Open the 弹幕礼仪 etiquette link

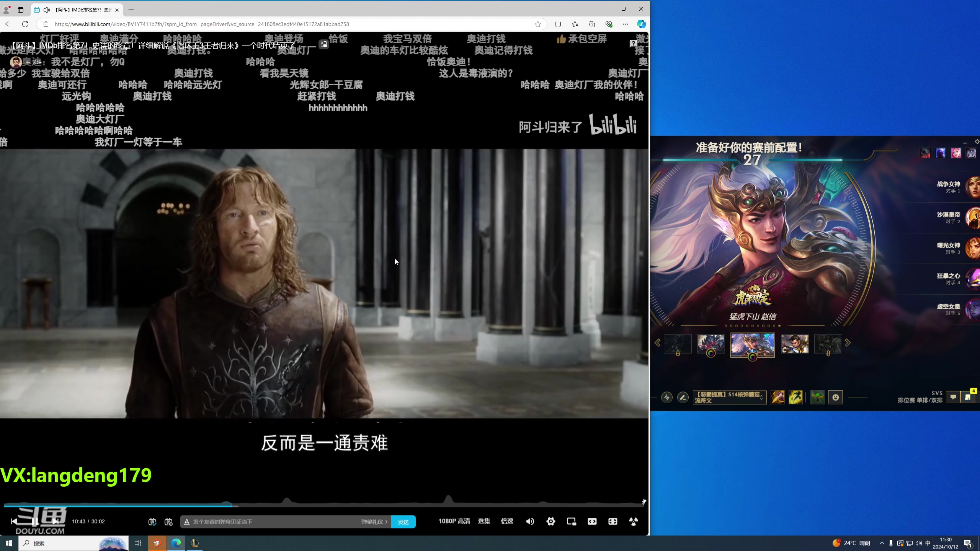(x=374, y=522)
